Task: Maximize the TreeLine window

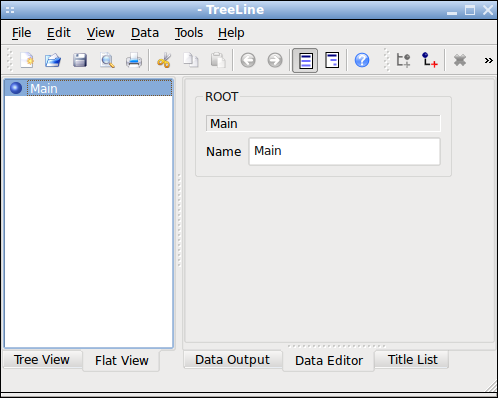Action: click(470, 10)
